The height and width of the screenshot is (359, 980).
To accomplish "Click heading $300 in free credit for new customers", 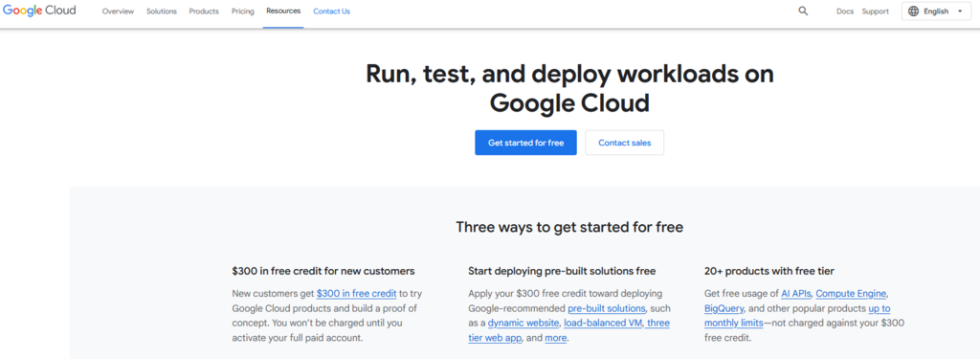I will pos(323,272).
